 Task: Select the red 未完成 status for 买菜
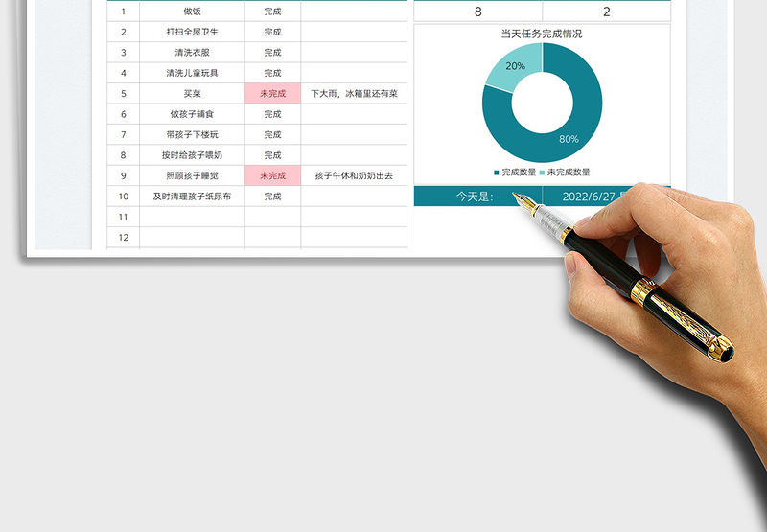pos(272,94)
